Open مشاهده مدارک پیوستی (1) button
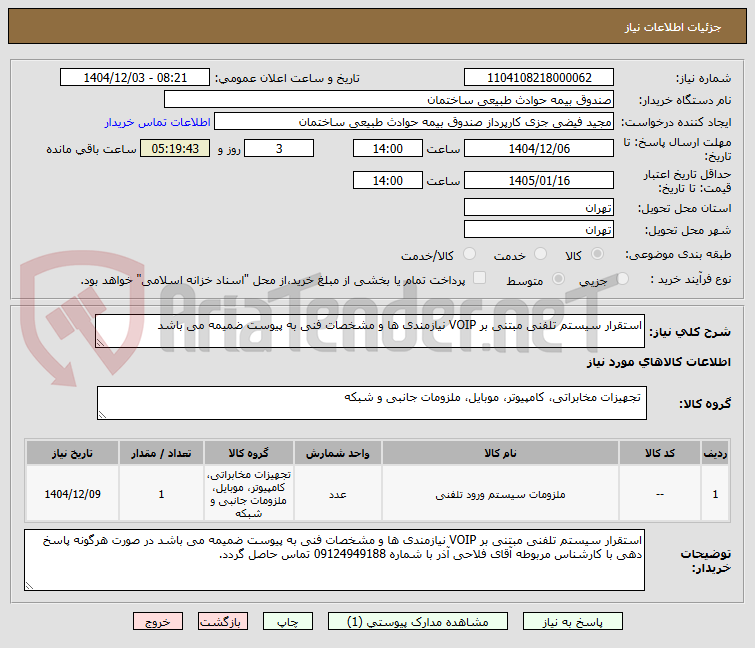 [417, 622]
